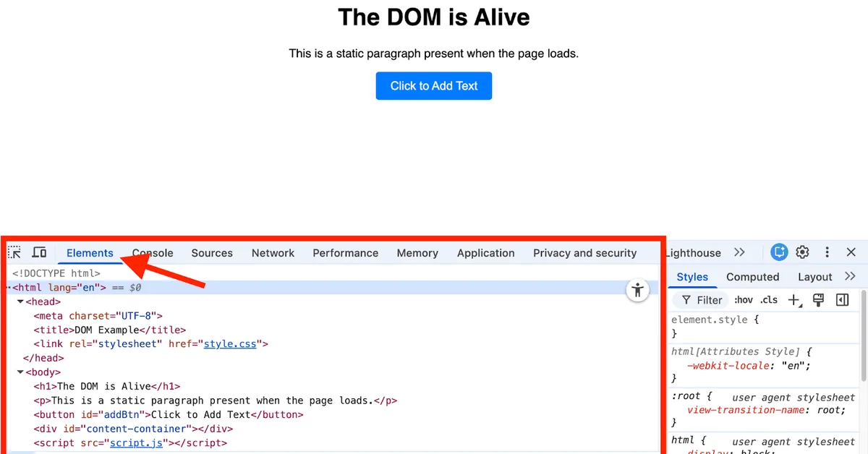Collapse the body element in DOM tree

point(20,372)
